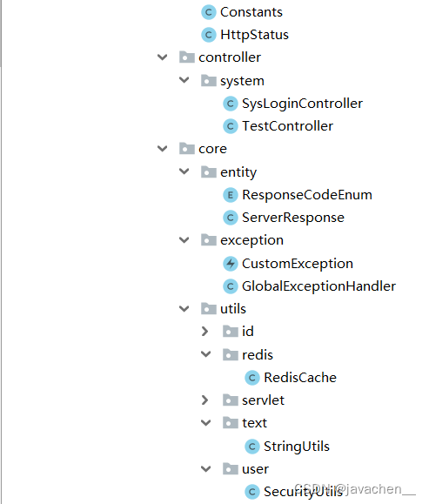This screenshot has height=504, width=429.
Task: Select SysLoginController in the tree
Action: tap(302, 104)
